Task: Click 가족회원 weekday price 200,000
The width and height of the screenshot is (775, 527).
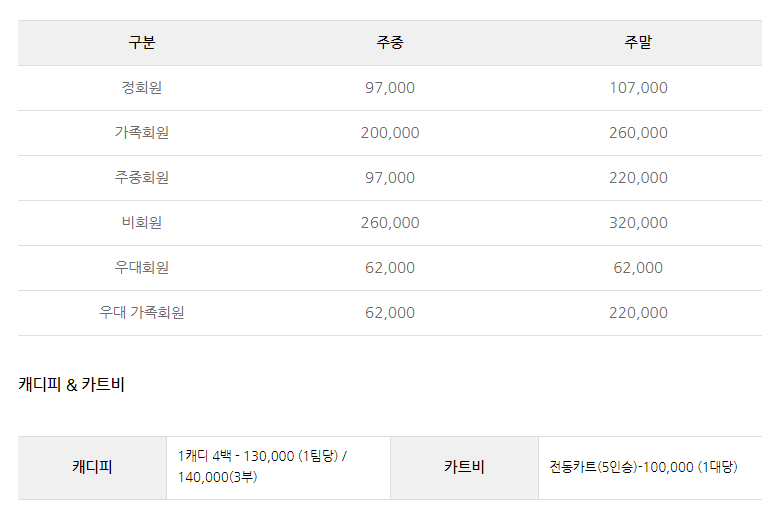Action: [390, 132]
